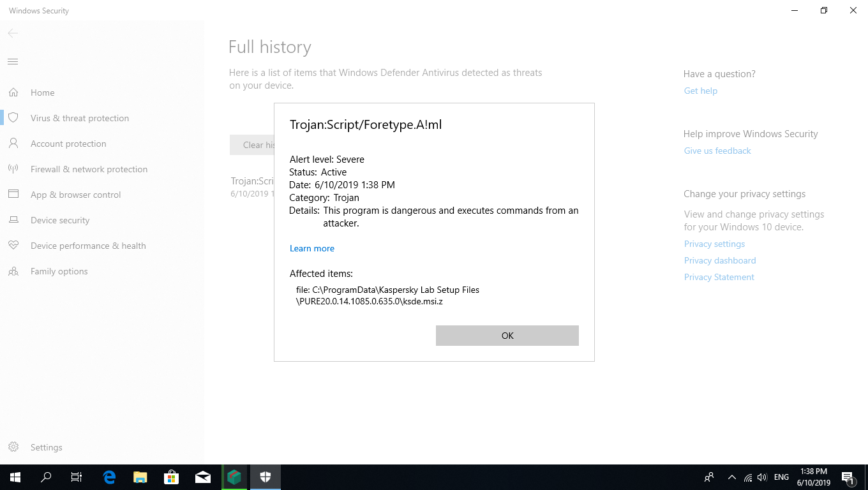Open the Get help link
This screenshot has width=868, height=490.
click(x=701, y=91)
